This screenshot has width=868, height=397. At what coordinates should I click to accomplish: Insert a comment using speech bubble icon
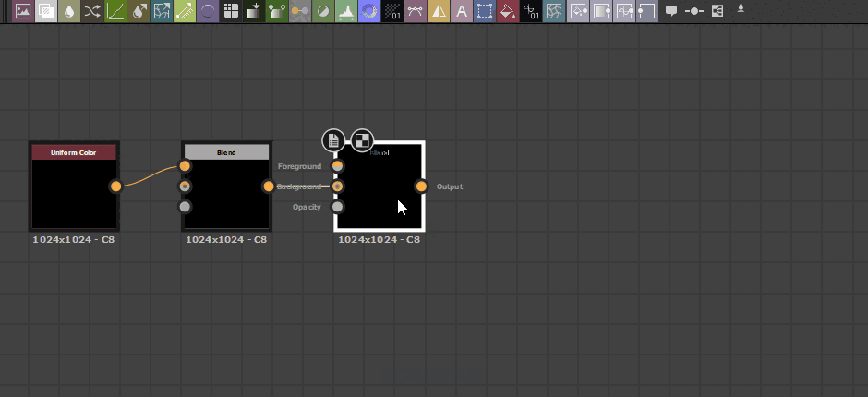(671, 12)
